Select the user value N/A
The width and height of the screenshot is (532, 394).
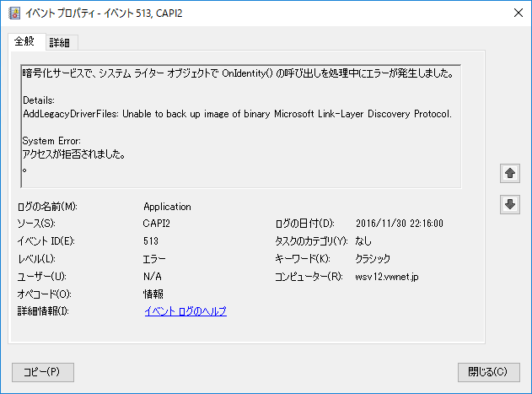(153, 277)
